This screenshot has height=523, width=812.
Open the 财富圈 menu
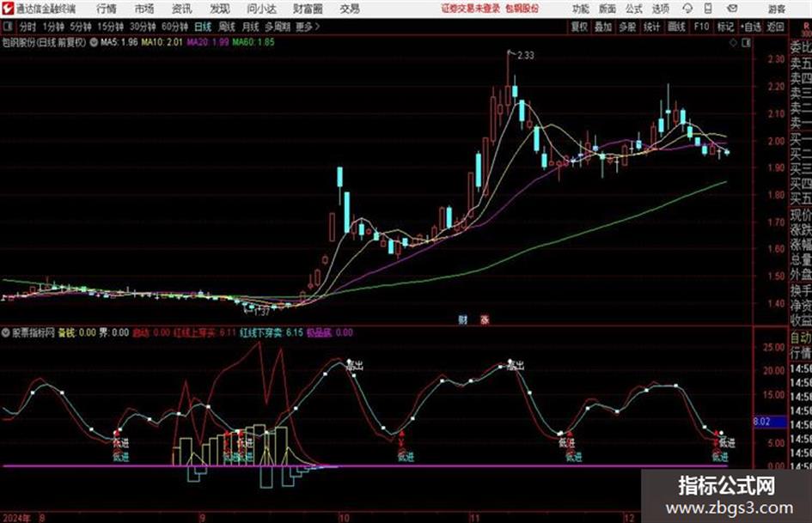coord(308,9)
